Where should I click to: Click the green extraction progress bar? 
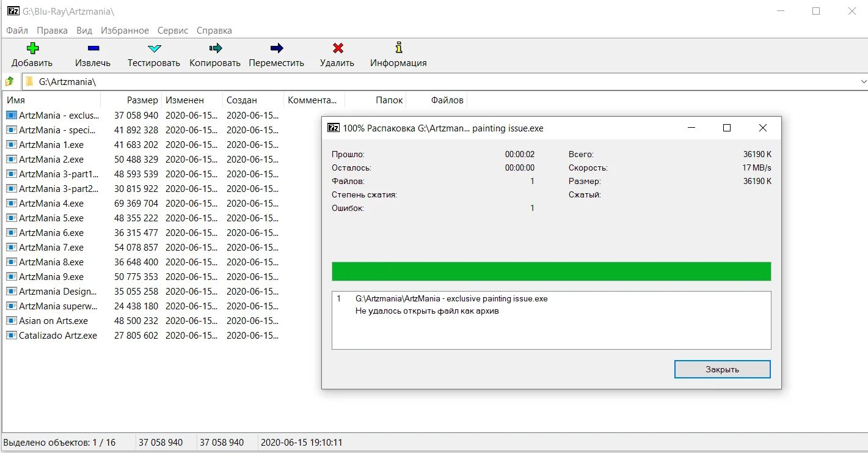pos(551,271)
